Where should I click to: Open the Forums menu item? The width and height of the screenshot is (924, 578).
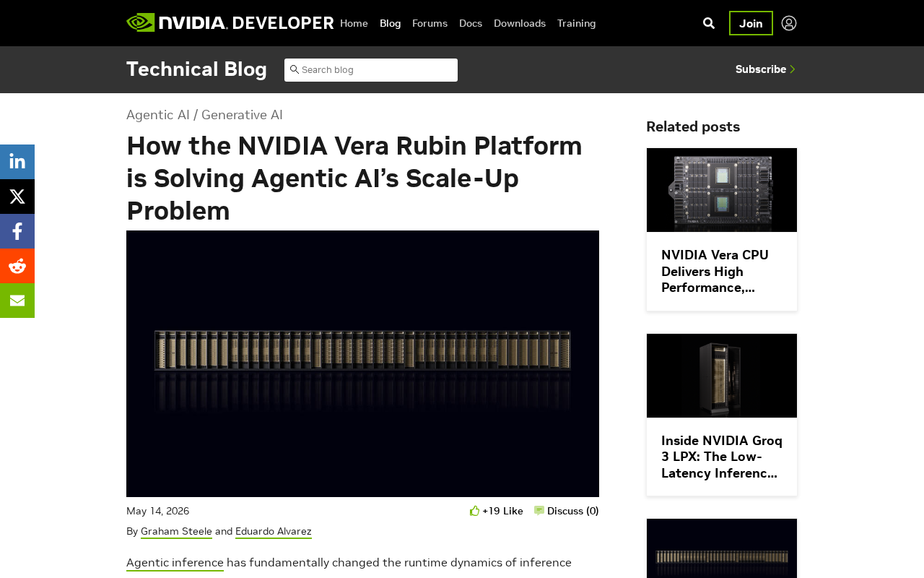tap(430, 23)
